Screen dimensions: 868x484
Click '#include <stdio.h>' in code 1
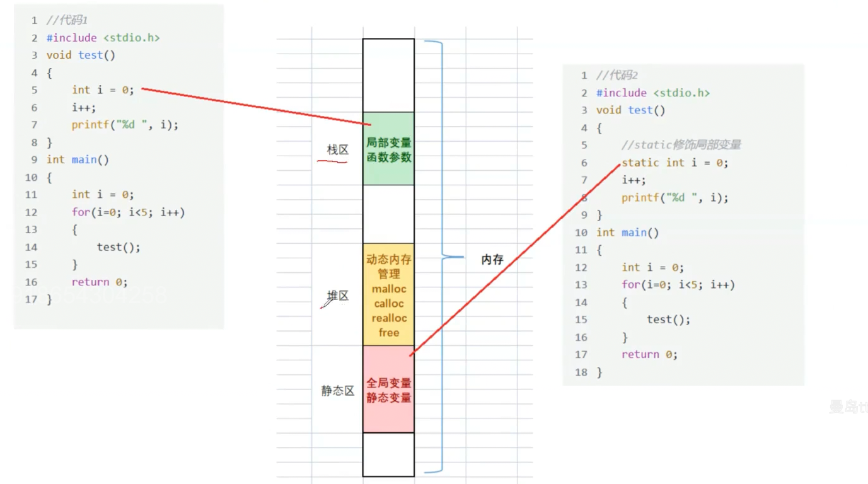click(103, 38)
